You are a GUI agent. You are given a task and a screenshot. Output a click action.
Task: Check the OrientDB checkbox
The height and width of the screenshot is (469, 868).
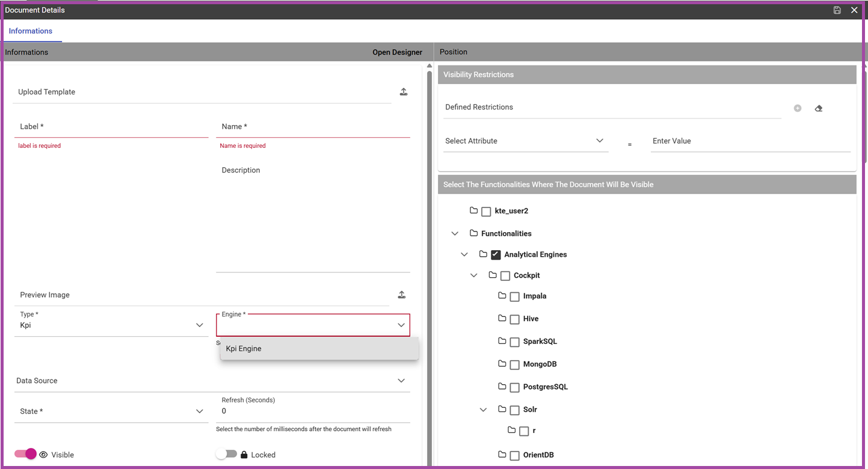(x=515, y=456)
